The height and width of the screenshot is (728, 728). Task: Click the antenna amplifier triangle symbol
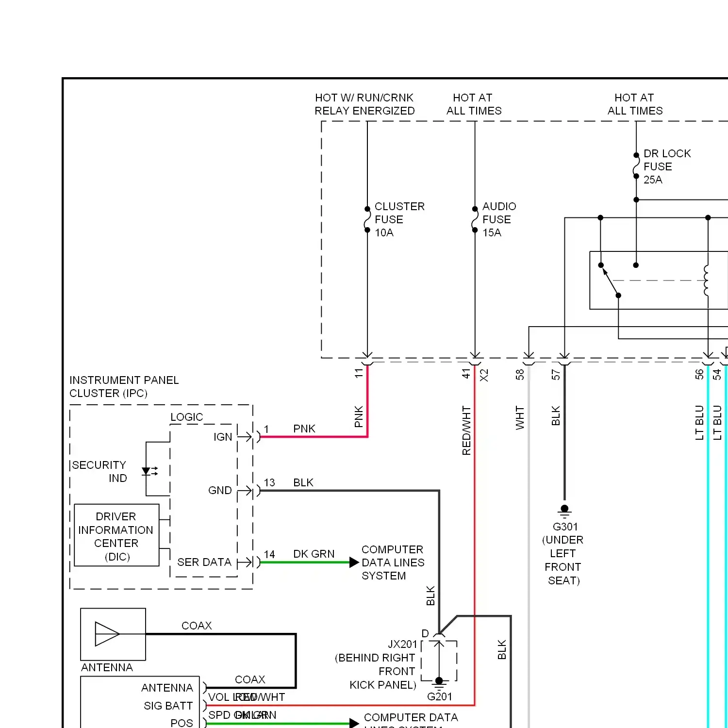pyautogui.click(x=107, y=634)
